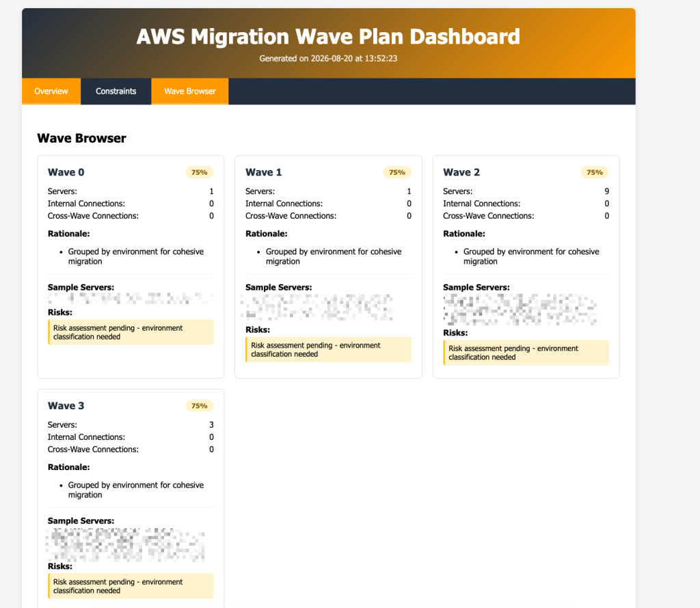Click the 75% badge on Wave 1

coord(397,172)
